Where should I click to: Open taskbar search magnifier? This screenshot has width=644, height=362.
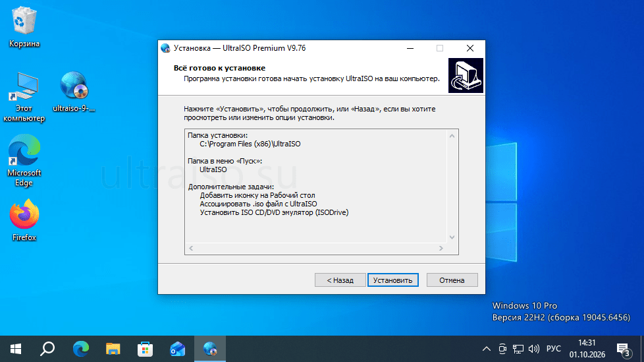tap(47, 349)
